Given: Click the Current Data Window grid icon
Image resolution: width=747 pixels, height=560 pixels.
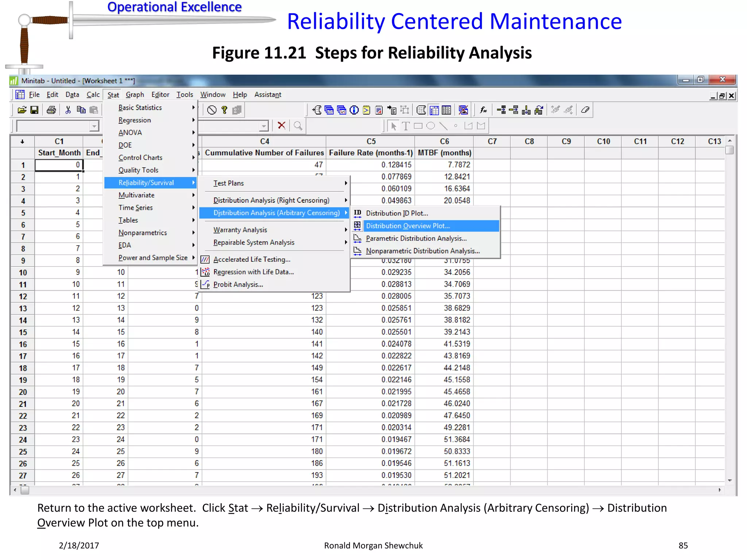Looking at the screenshot, I should 434,110.
